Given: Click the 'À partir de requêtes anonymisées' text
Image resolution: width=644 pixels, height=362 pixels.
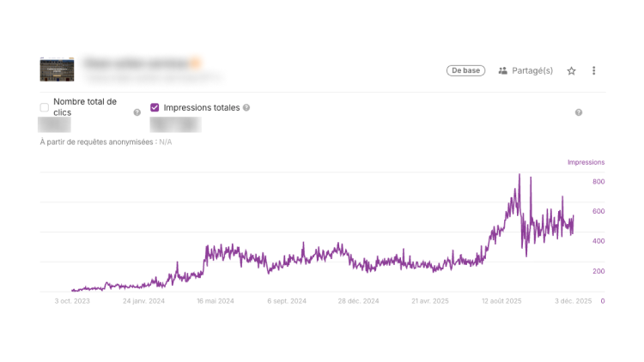Looking at the screenshot, I should point(96,142).
